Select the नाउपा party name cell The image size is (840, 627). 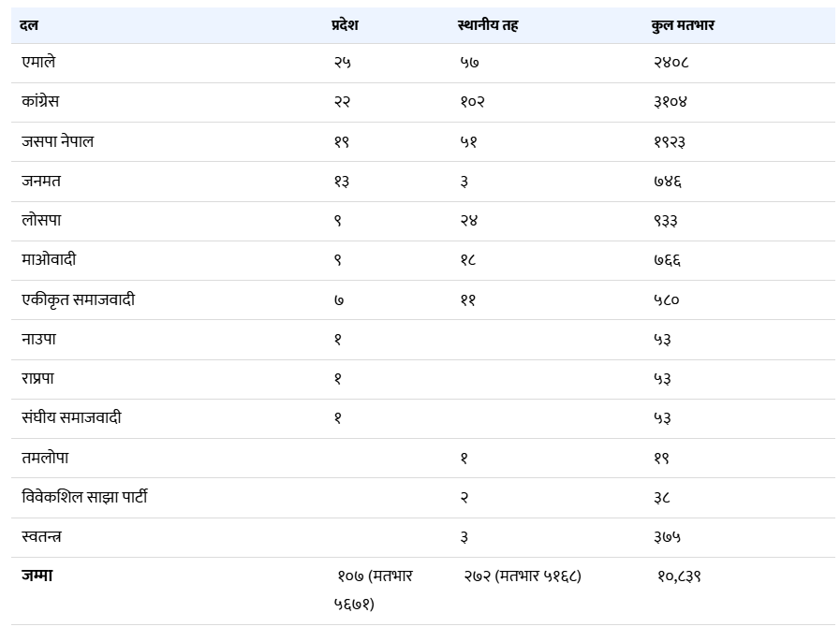tap(38, 340)
